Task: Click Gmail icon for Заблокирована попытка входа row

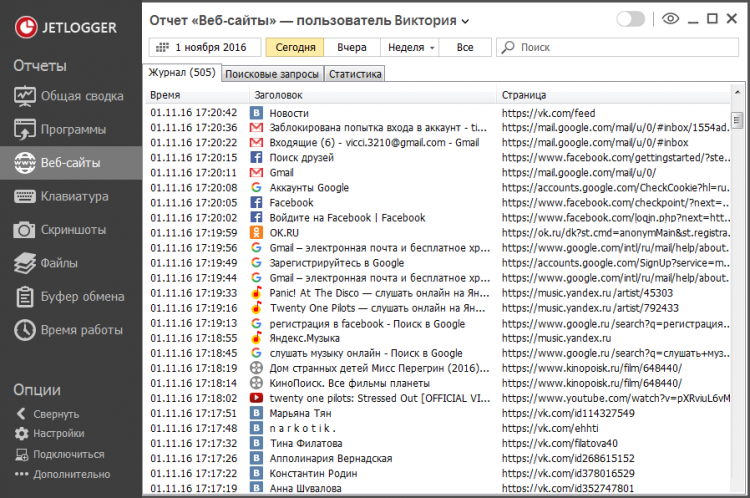Action: point(256,128)
